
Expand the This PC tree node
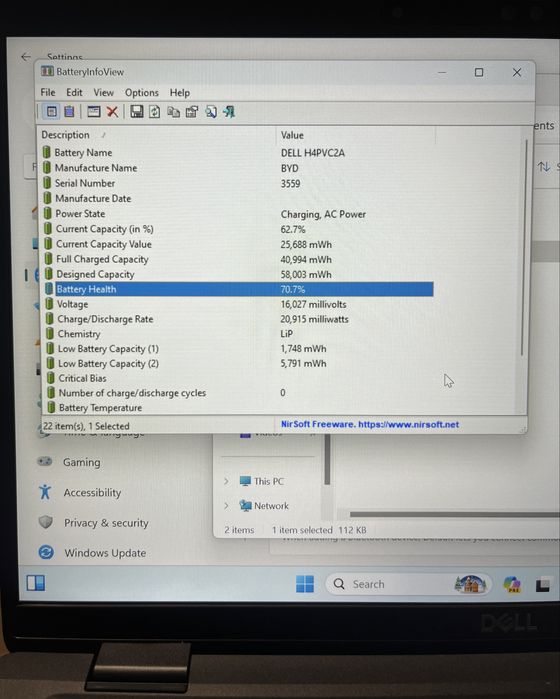click(226, 481)
